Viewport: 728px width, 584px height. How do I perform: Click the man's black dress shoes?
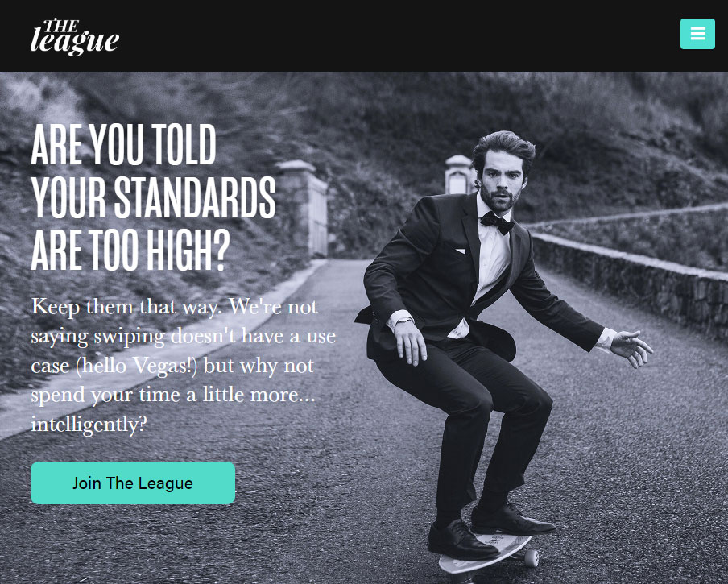(490, 532)
